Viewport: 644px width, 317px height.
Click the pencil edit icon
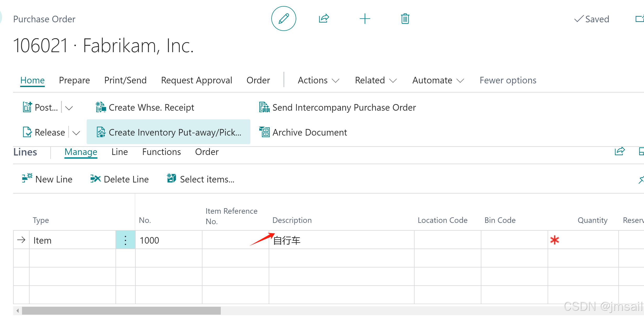pyautogui.click(x=284, y=19)
